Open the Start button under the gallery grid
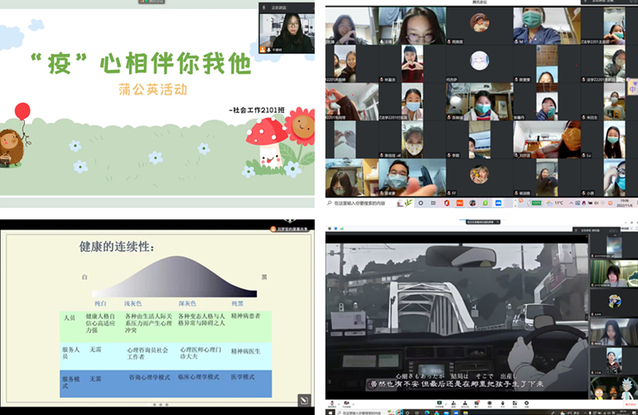Viewport: 638px width, 415px height. point(330,206)
